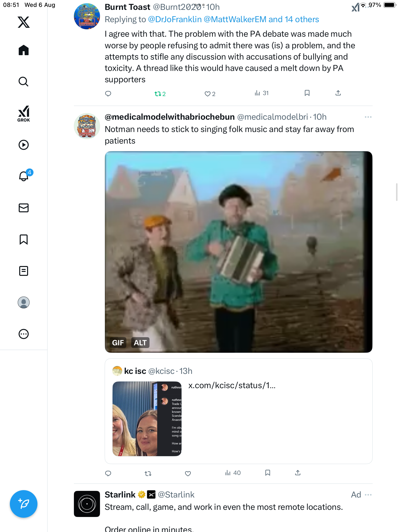The image size is (399, 532).
Task: Open Messages envelope icon
Action: (x=24, y=208)
